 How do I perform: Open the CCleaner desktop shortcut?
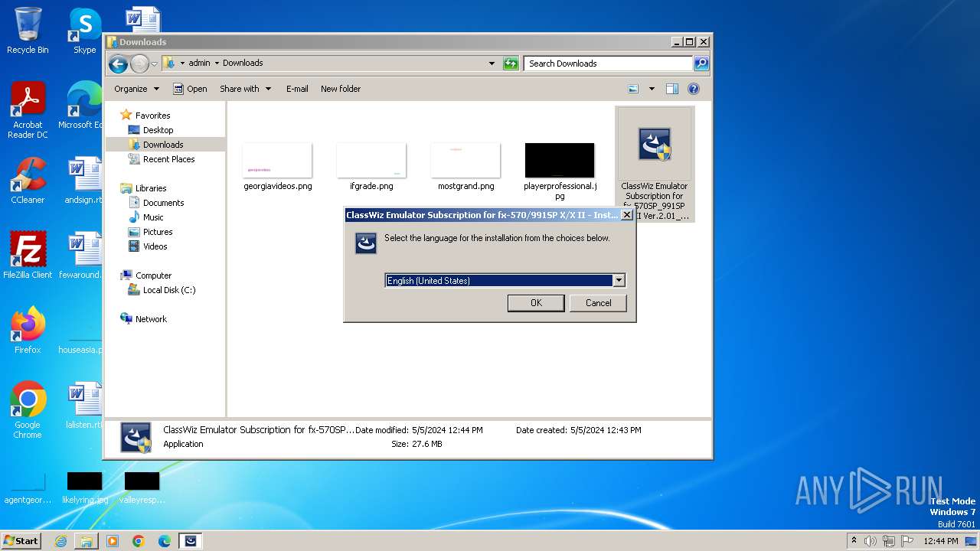[28, 181]
